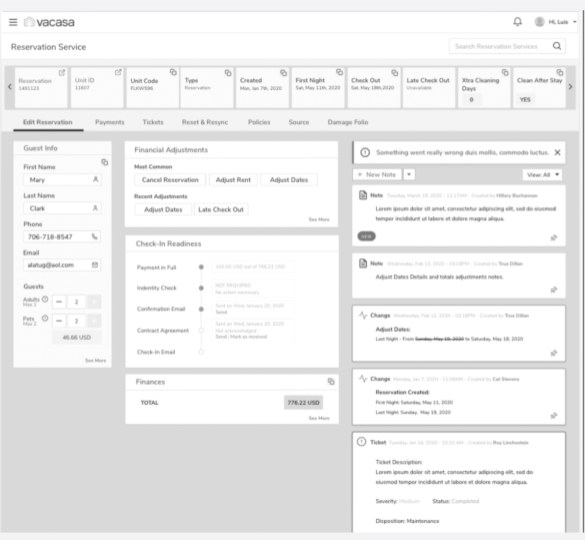The width and height of the screenshot is (585, 540).
Task: Copy the Check Out value
Action: (394, 73)
